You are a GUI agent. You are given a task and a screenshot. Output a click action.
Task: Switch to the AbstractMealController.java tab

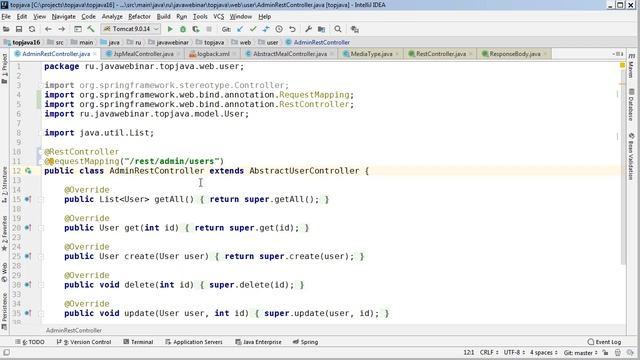pos(290,54)
